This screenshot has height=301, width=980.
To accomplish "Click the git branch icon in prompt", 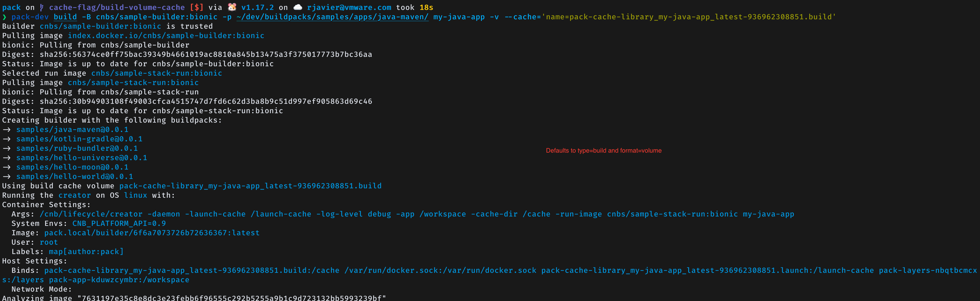I will (42, 7).
